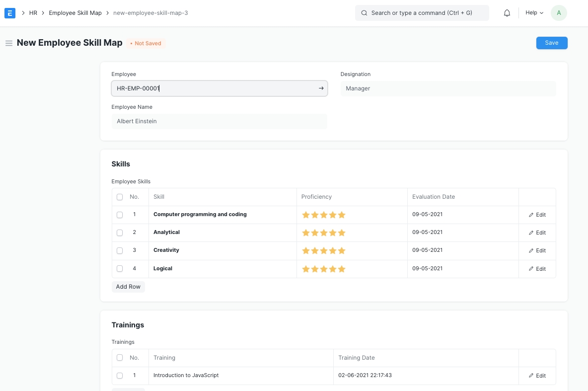This screenshot has height=391, width=588.
Task: Go to HR breadcrumb
Action: point(33,13)
